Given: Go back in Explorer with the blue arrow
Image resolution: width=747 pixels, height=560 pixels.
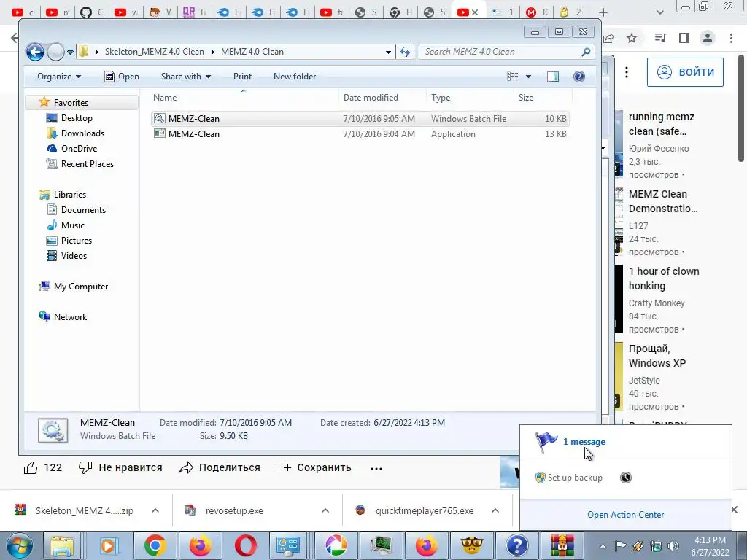Looking at the screenshot, I should 35,52.
